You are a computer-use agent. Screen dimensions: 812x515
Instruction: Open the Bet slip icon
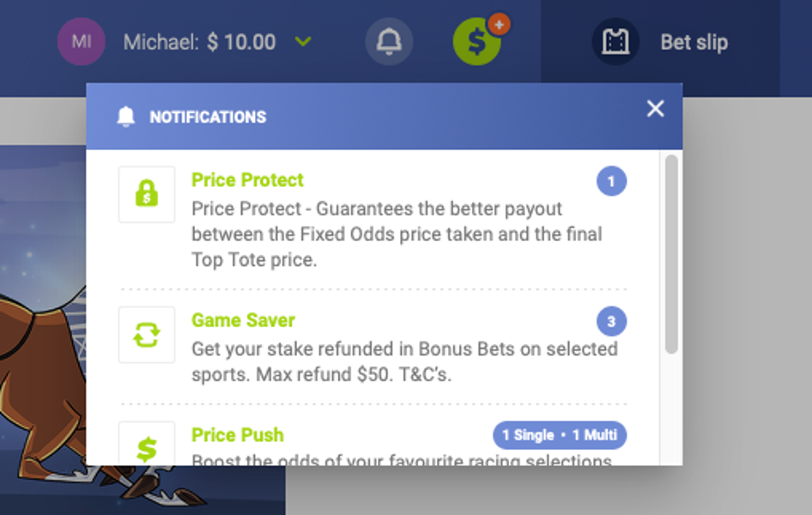(615, 41)
